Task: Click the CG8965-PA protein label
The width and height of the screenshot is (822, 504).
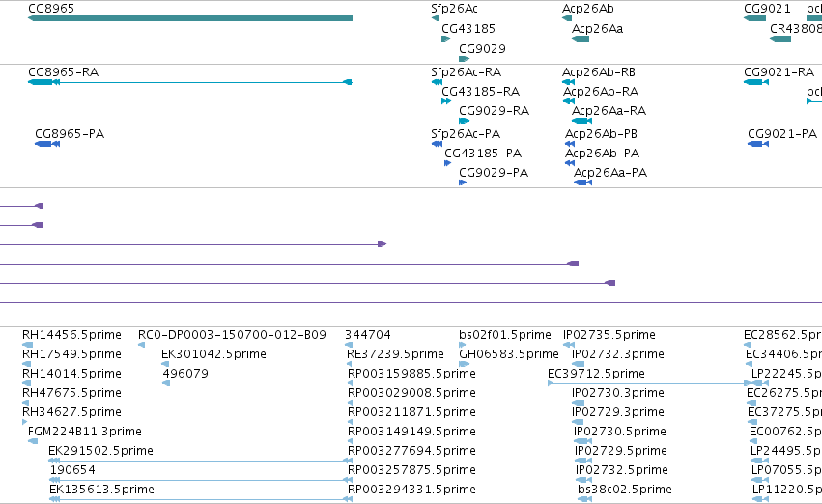Action: (x=70, y=134)
